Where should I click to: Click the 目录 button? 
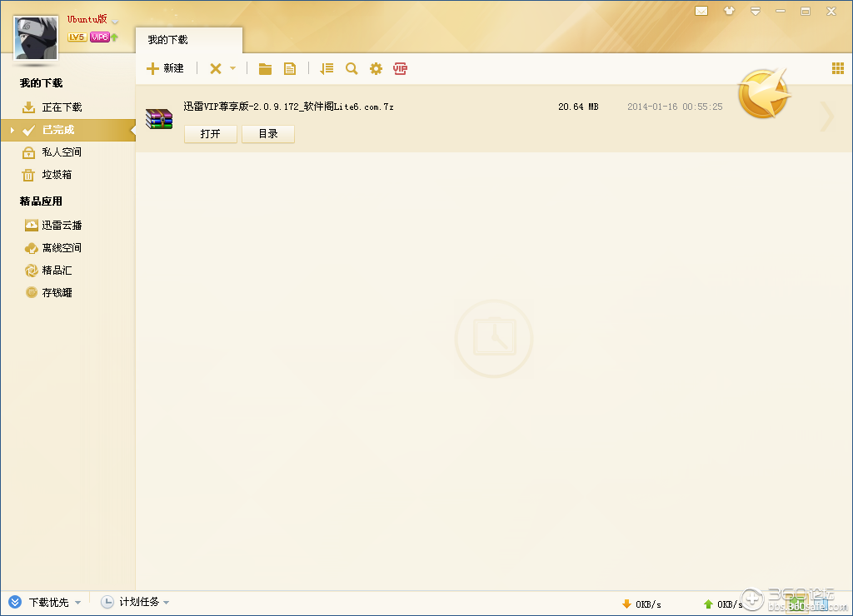tap(268, 134)
